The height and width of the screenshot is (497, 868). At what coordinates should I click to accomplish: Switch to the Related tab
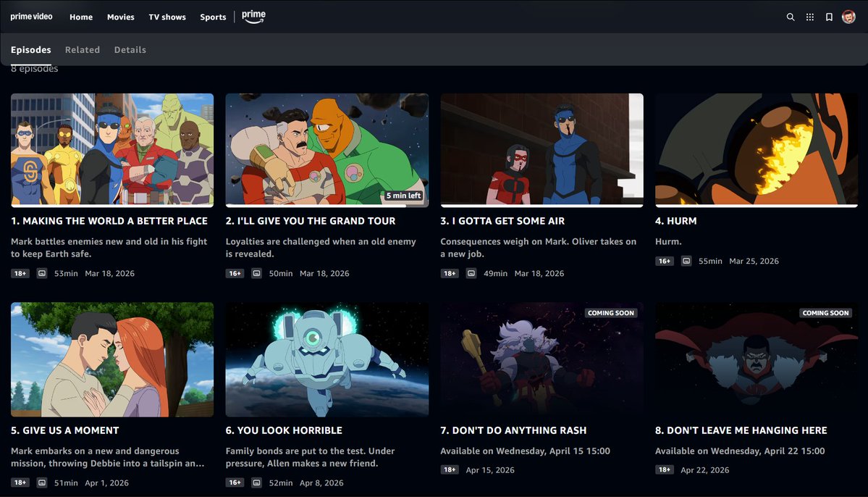[83, 50]
